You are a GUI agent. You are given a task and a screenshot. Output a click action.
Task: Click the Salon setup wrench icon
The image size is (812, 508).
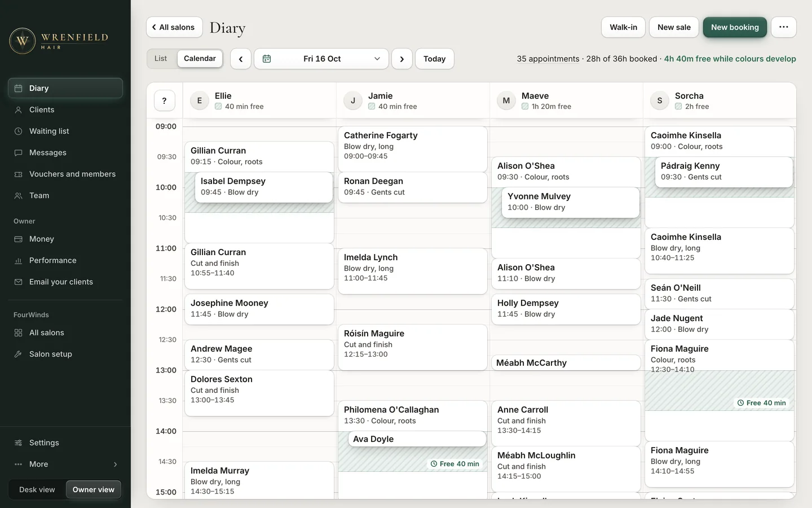tap(18, 354)
